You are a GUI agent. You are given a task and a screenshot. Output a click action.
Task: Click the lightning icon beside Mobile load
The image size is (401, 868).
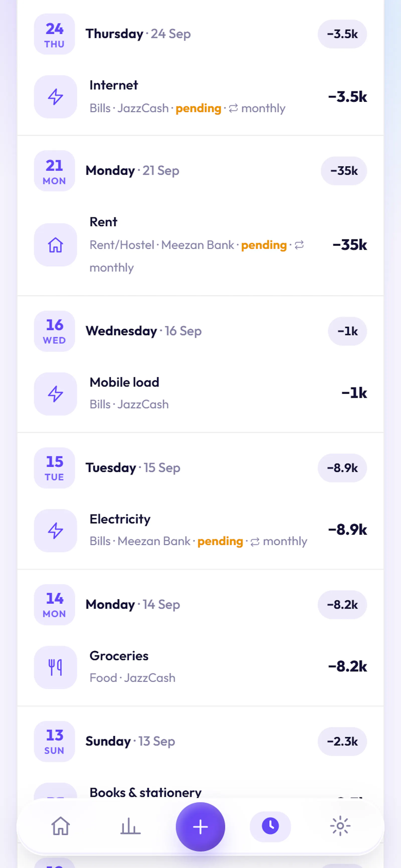point(56,394)
